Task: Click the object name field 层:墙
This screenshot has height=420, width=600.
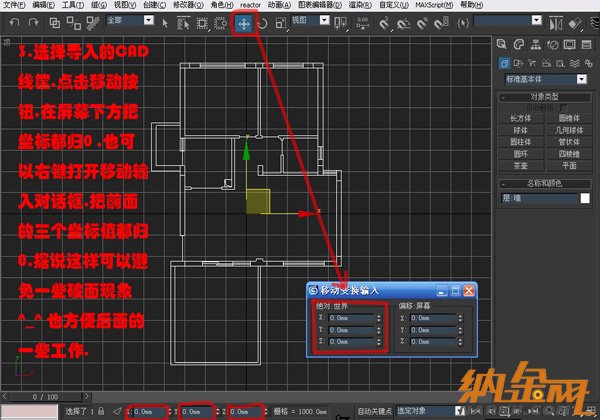Action: point(539,198)
